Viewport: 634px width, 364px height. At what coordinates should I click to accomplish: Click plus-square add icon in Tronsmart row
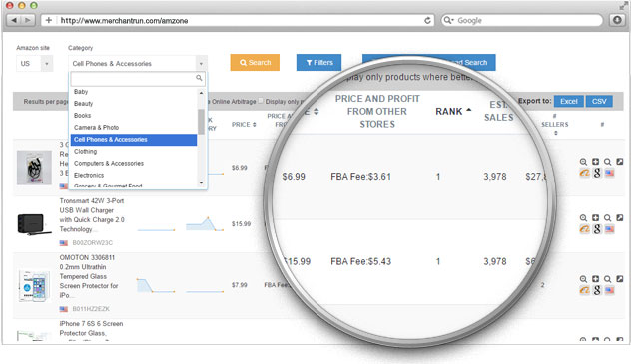596,217
